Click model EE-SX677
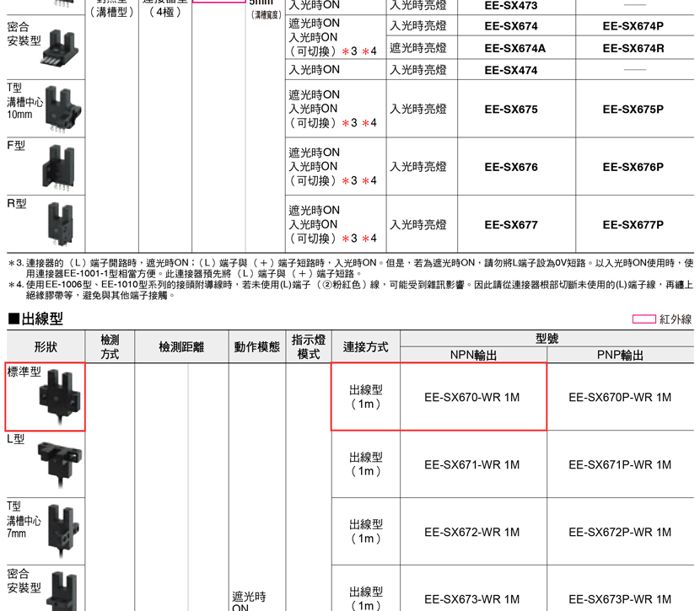 [511, 225]
